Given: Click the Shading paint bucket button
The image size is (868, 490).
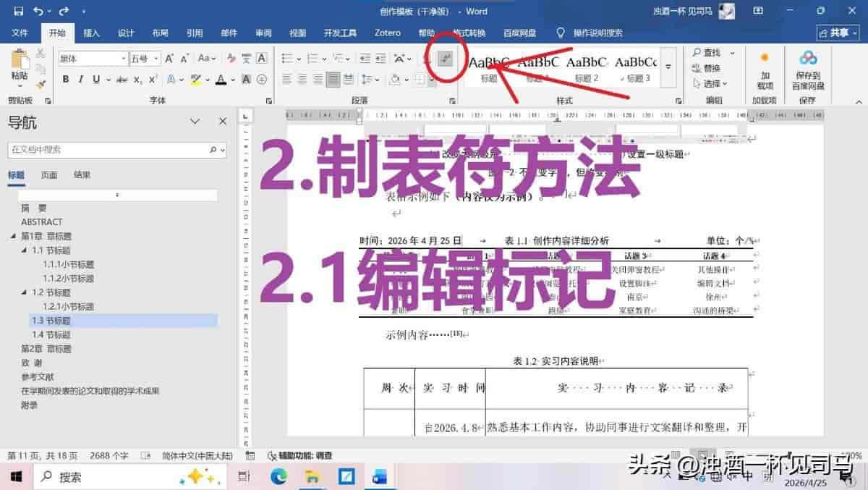Looking at the screenshot, I should click(x=396, y=80).
